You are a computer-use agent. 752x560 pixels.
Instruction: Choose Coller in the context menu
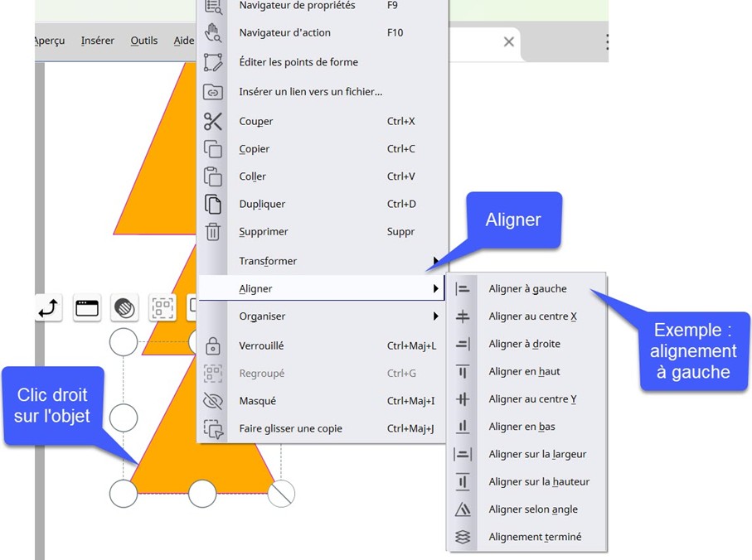323,176
